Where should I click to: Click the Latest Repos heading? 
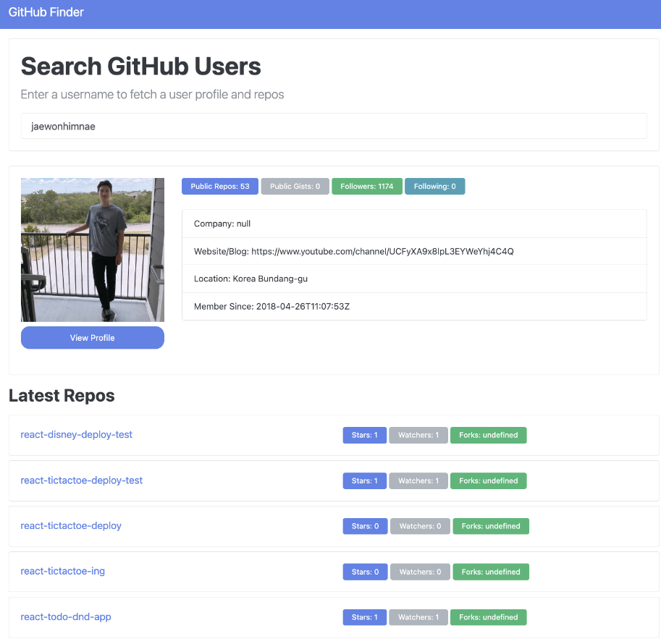point(62,395)
